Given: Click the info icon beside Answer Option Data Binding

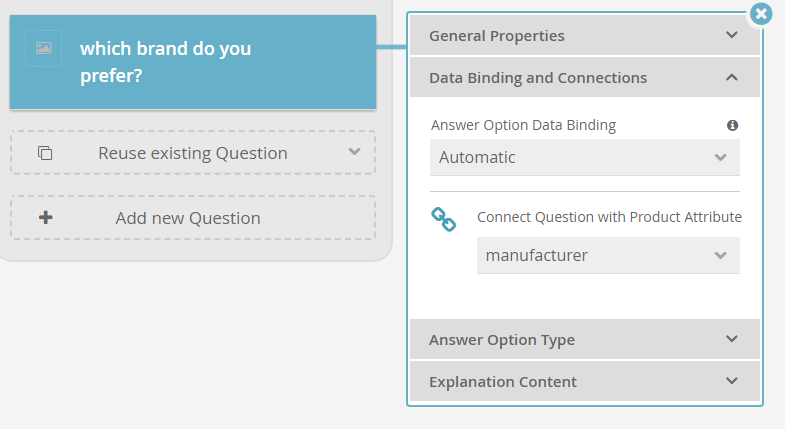Looking at the screenshot, I should [x=732, y=125].
